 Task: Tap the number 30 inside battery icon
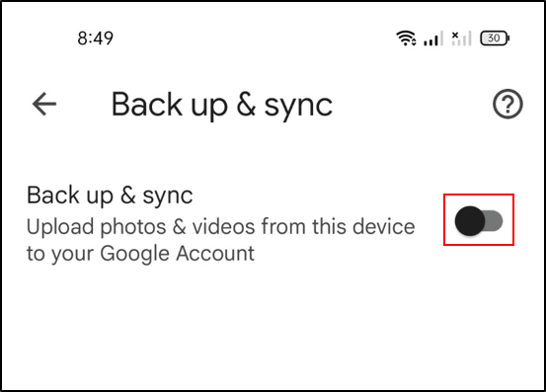pyautogui.click(x=494, y=38)
